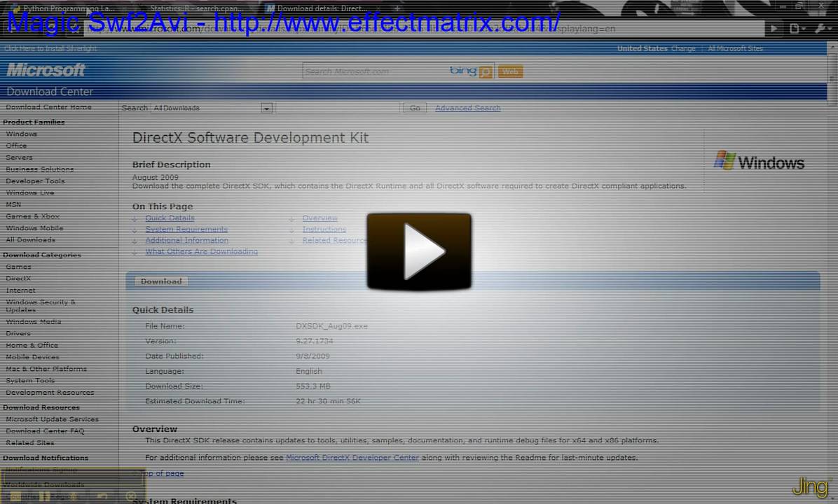Click the Download button
The width and height of the screenshot is (838, 504).
tap(161, 281)
